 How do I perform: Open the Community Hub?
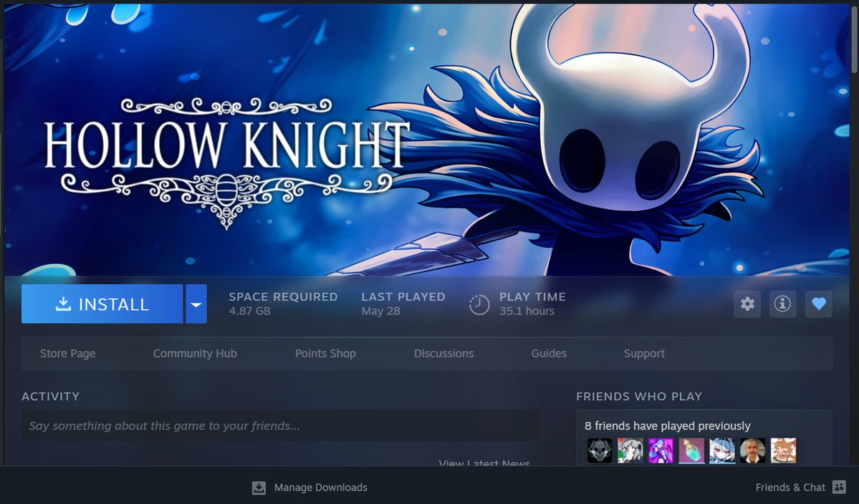click(x=195, y=354)
